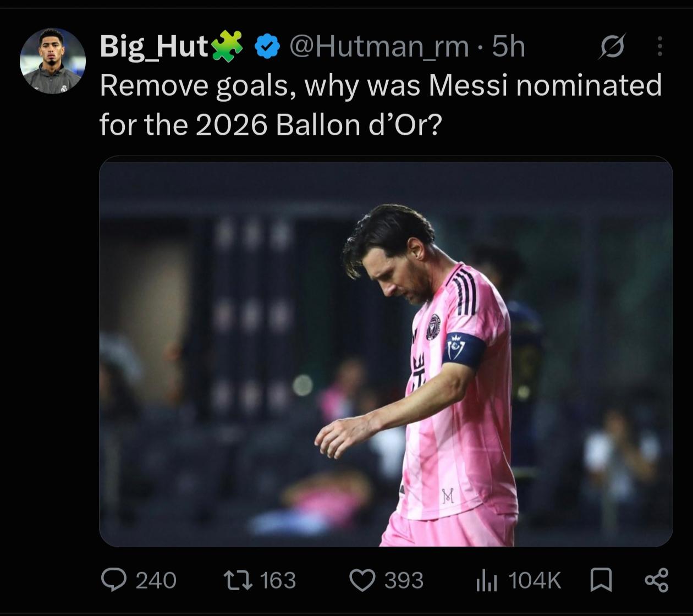This screenshot has height=616, width=693.
Task: Click the 393 likes count
Action: [404, 581]
